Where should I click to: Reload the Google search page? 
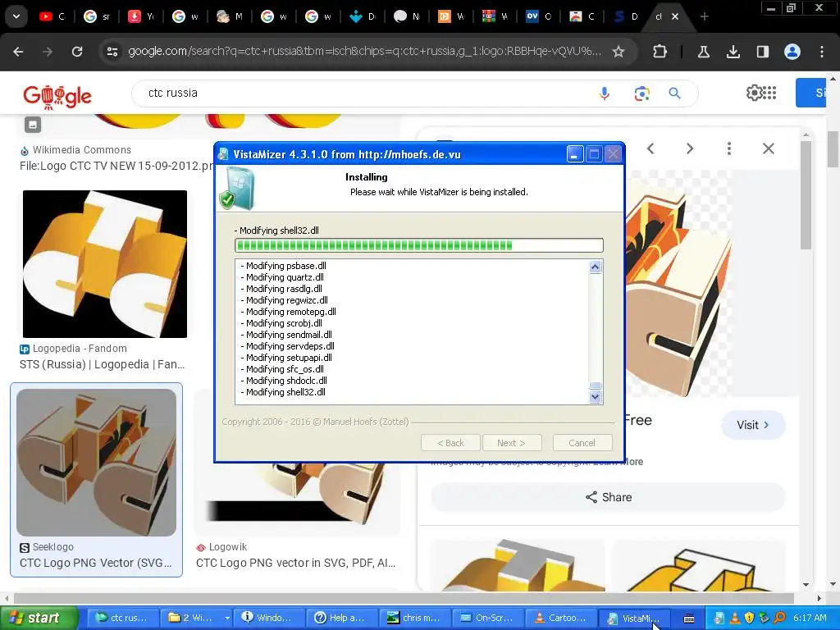(x=77, y=52)
